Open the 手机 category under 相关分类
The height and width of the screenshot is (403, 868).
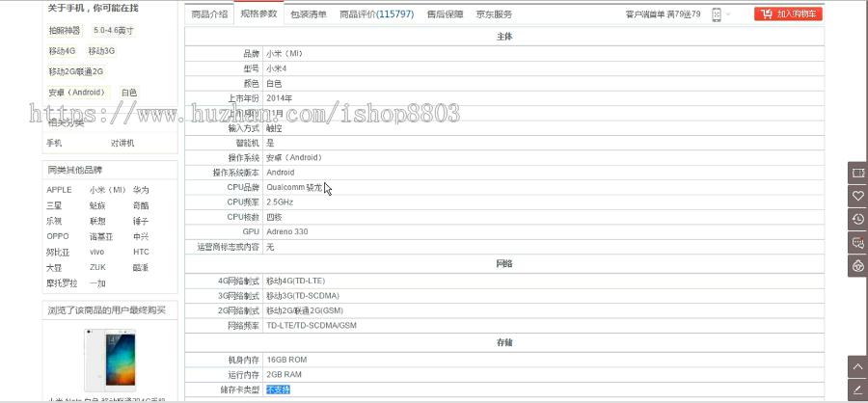pyautogui.click(x=54, y=143)
